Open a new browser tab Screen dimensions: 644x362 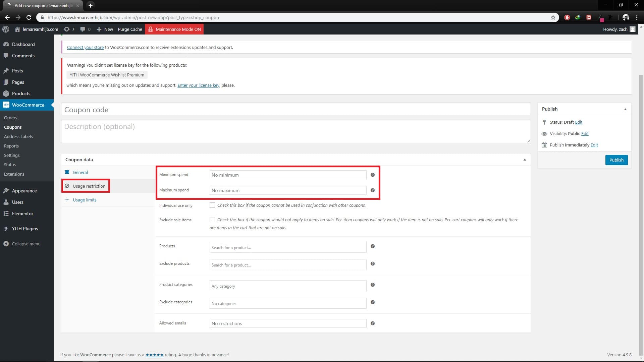coord(90,5)
